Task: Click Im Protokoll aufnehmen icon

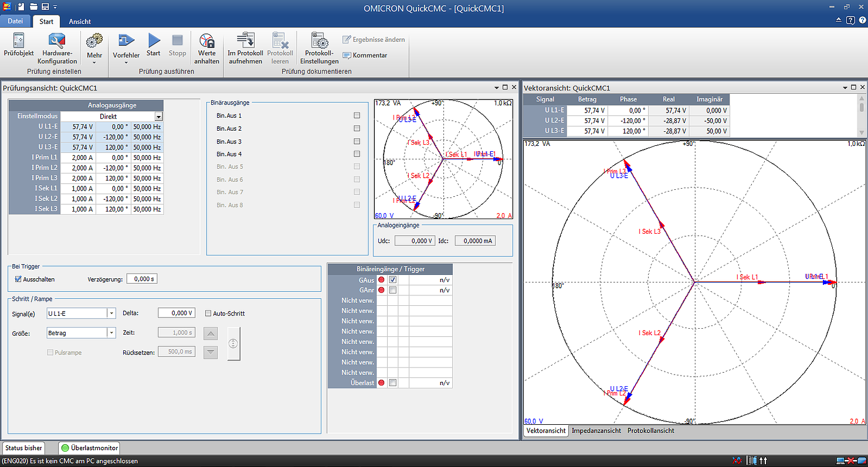Action: [245, 40]
